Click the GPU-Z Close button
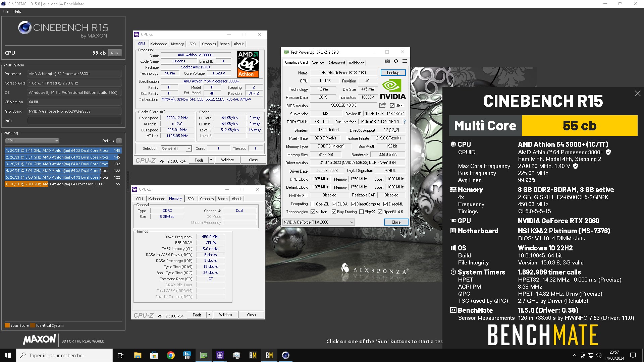 [396, 222]
